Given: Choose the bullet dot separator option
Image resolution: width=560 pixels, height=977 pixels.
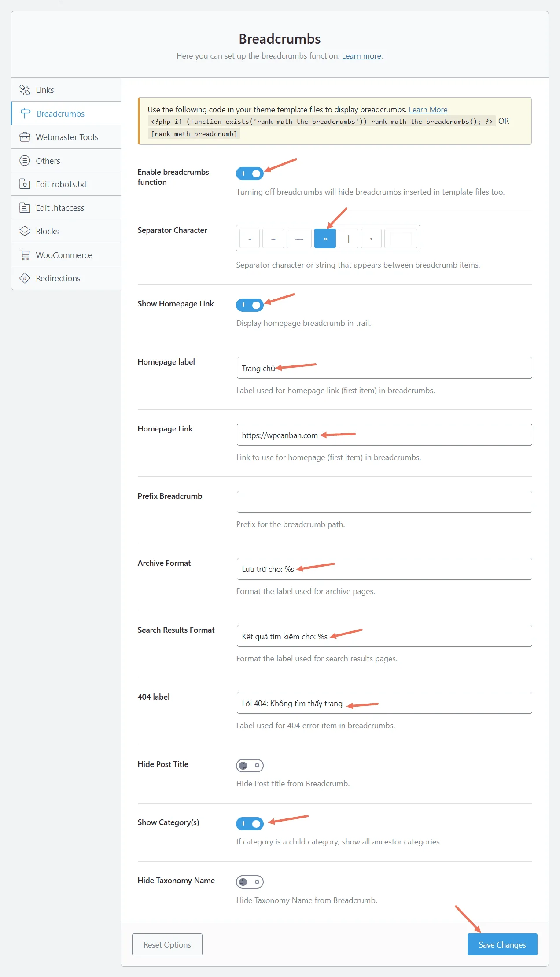Looking at the screenshot, I should 371,239.
